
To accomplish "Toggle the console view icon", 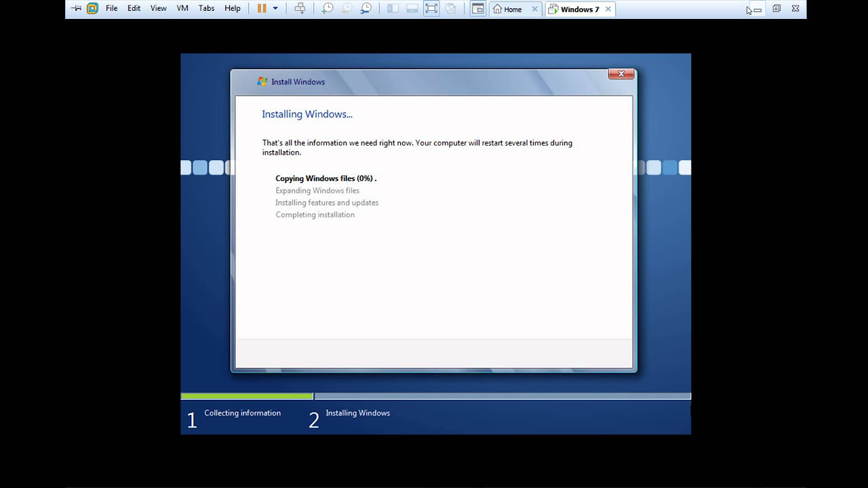I will point(478,9).
